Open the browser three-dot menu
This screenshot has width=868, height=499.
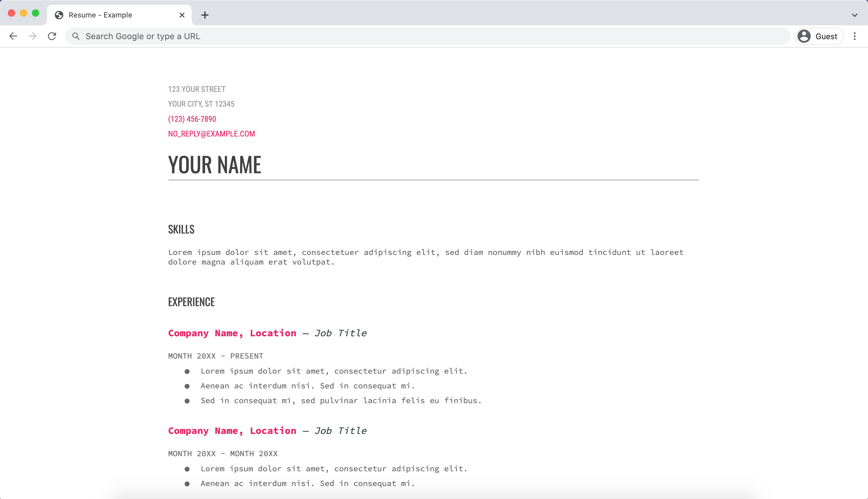point(855,36)
